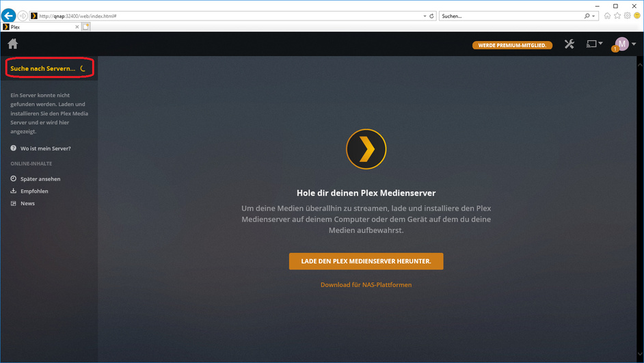Close the Plex browser tab
The height and width of the screenshot is (363, 644).
coord(77,27)
